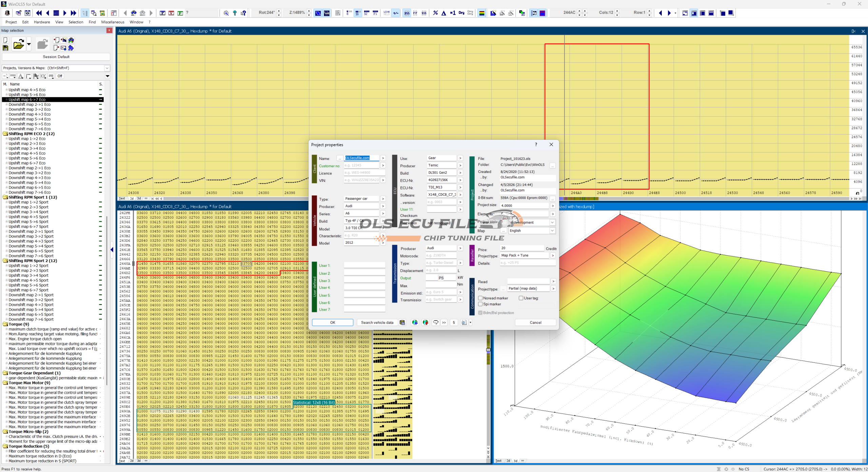The height and width of the screenshot is (472, 868).
Task: Open the Projects, Versions & Maps dropdown
Action: (x=107, y=68)
